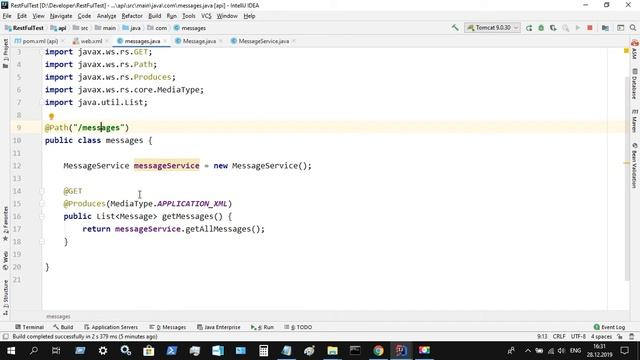Click the CRLF line separator selector

pos(559,336)
